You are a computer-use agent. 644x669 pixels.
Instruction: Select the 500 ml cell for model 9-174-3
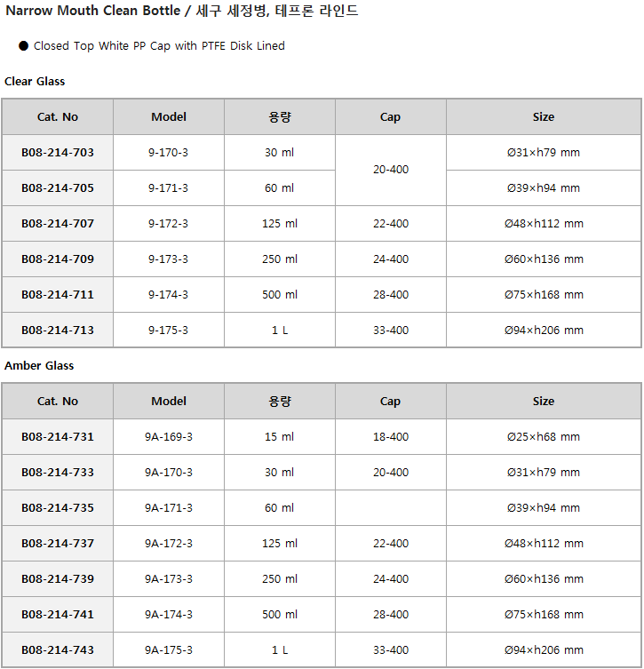tap(279, 294)
